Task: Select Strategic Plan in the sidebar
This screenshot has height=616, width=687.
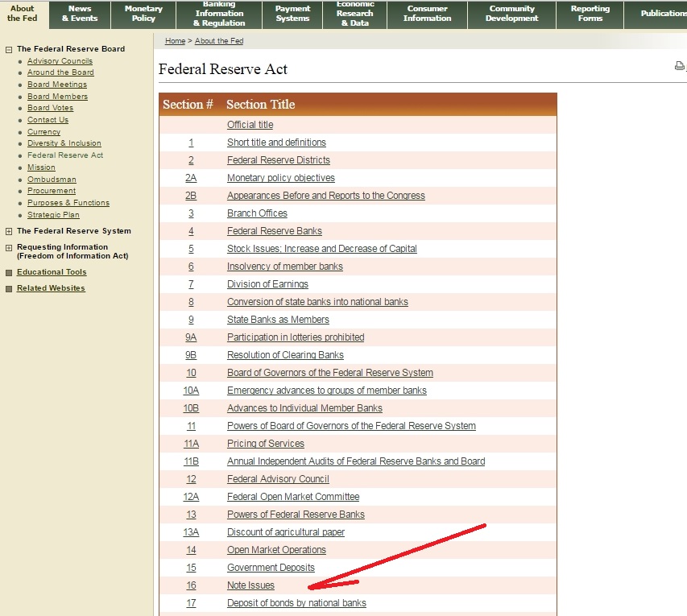Action: [x=53, y=215]
